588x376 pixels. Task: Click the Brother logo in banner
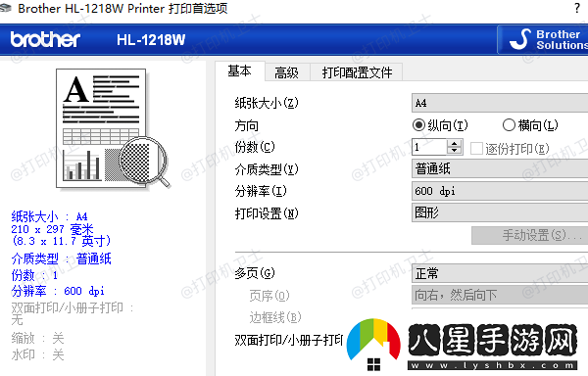point(45,40)
